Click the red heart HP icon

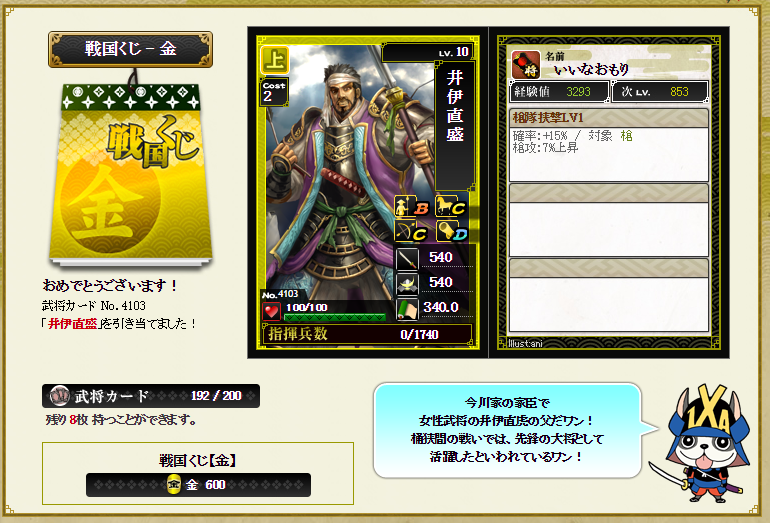[271, 311]
